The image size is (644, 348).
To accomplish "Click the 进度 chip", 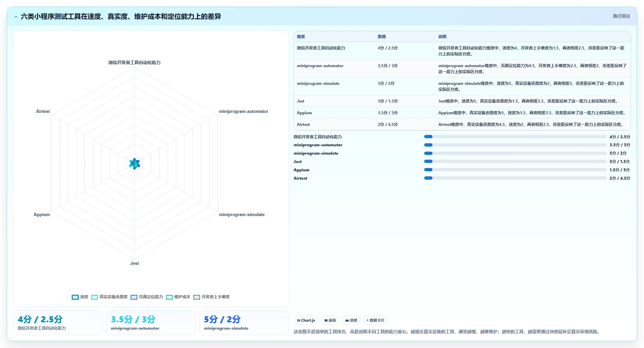I will (x=351, y=320).
